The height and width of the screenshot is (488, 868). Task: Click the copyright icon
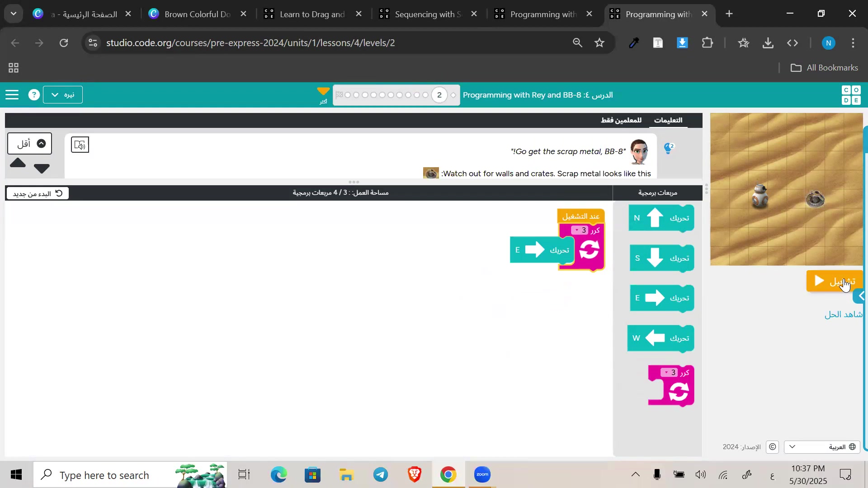773,447
